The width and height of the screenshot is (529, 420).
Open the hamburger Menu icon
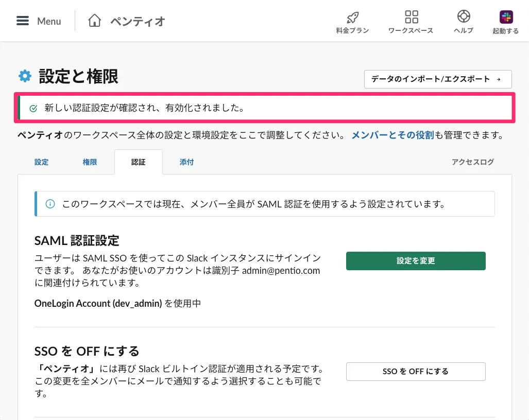(23, 21)
